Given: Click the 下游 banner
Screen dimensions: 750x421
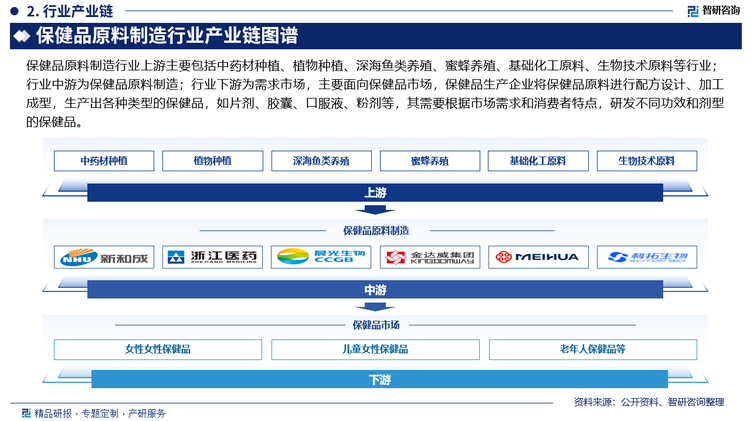Looking at the screenshot, I should 379,379.
